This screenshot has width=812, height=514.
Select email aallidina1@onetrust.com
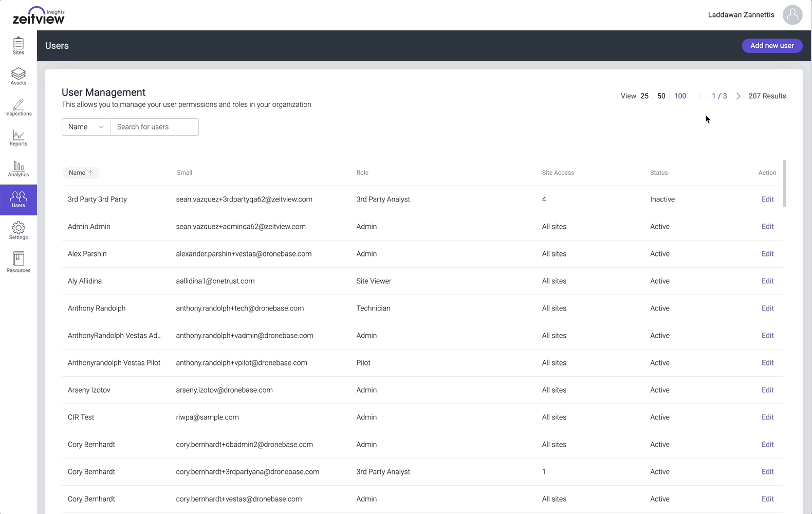(x=215, y=281)
